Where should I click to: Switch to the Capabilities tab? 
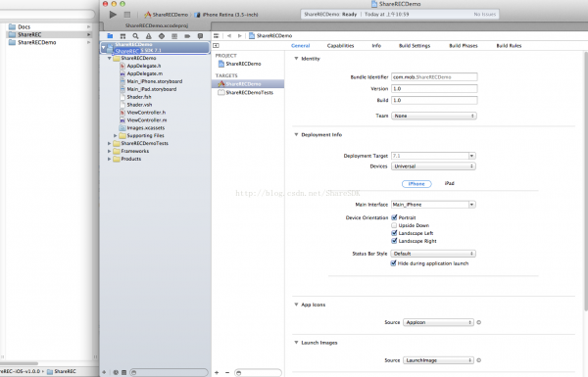[340, 46]
